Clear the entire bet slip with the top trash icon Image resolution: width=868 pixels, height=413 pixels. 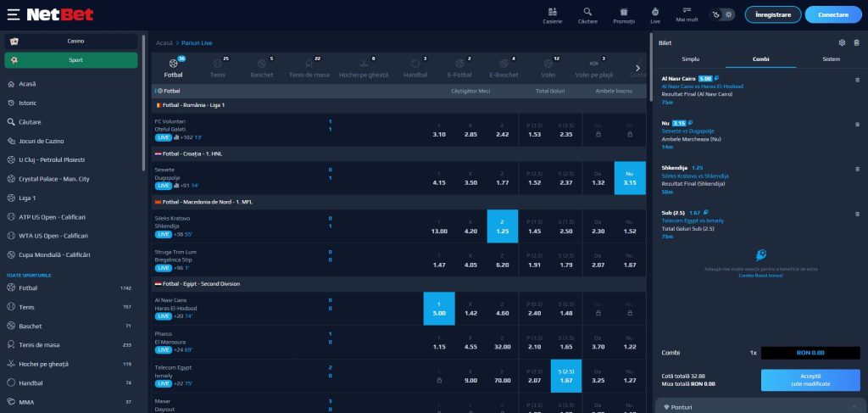click(x=856, y=42)
